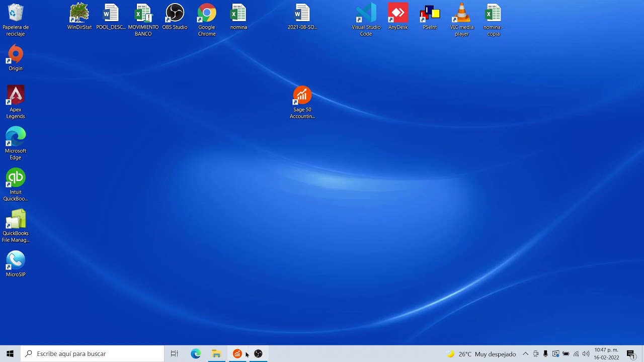
Task: Select the Google Chrome desktop shortcut
Action: [x=207, y=20]
